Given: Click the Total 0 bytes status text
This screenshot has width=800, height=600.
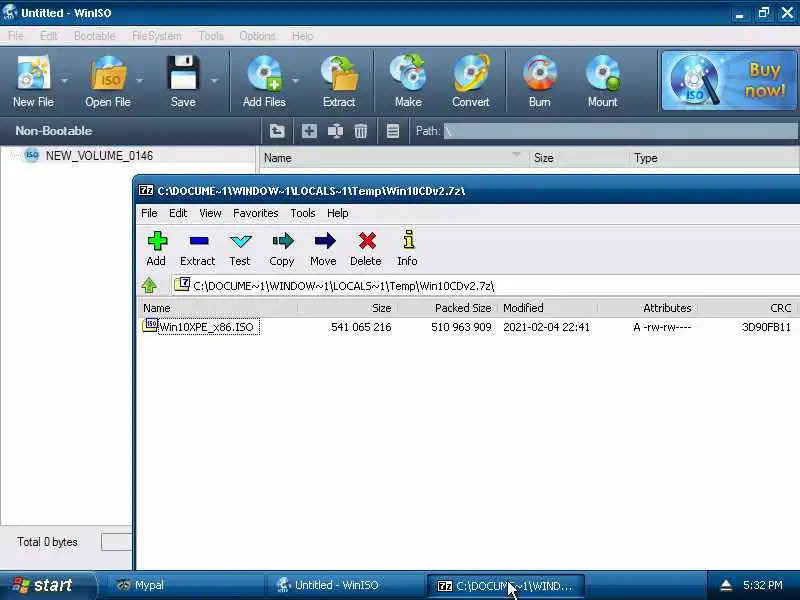Looking at the screenshot, I should 47,542.
